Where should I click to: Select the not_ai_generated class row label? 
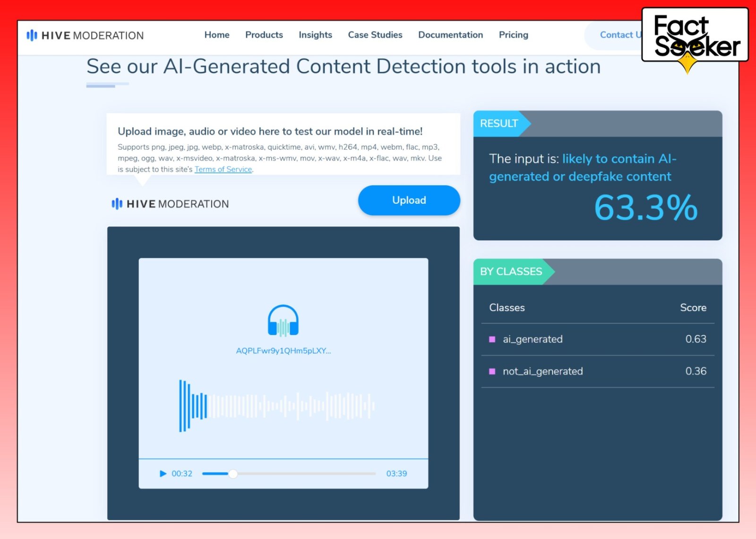tap(543, 371)
